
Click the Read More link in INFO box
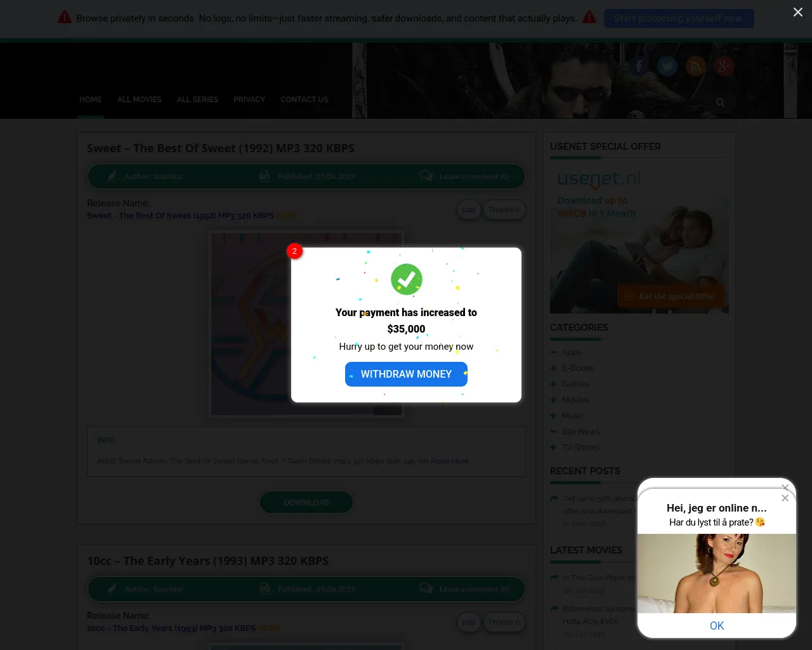tap(450, 461)
